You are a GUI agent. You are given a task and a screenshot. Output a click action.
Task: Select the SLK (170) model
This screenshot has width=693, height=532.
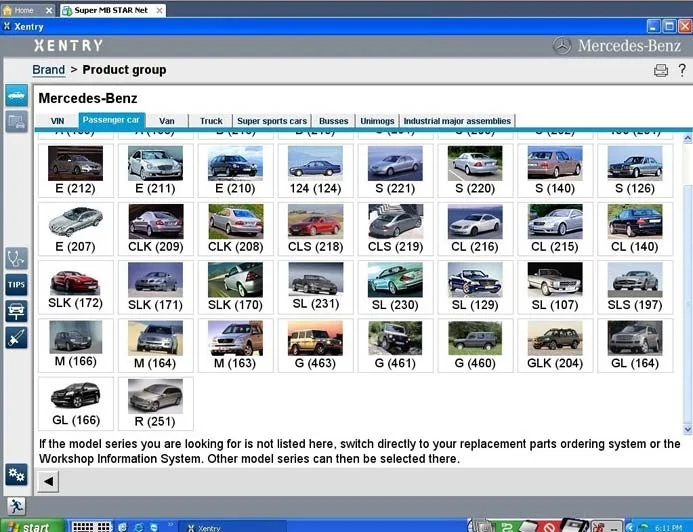[236, 287]
